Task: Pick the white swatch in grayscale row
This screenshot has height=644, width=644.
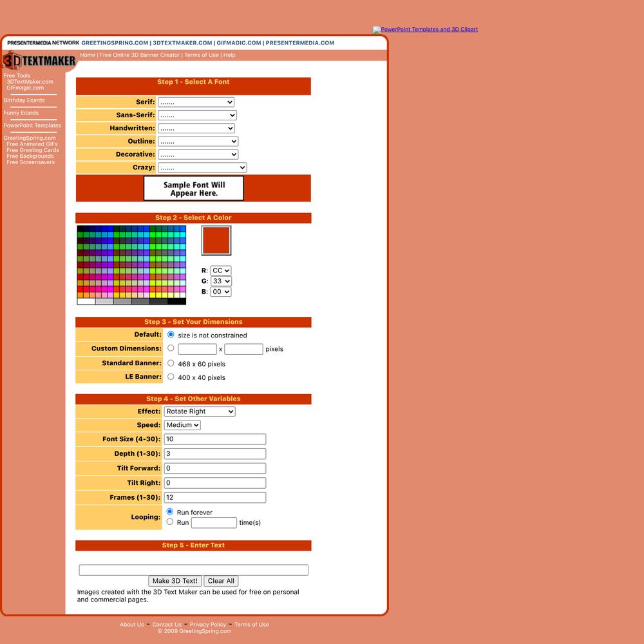Action: click(86, 301)
